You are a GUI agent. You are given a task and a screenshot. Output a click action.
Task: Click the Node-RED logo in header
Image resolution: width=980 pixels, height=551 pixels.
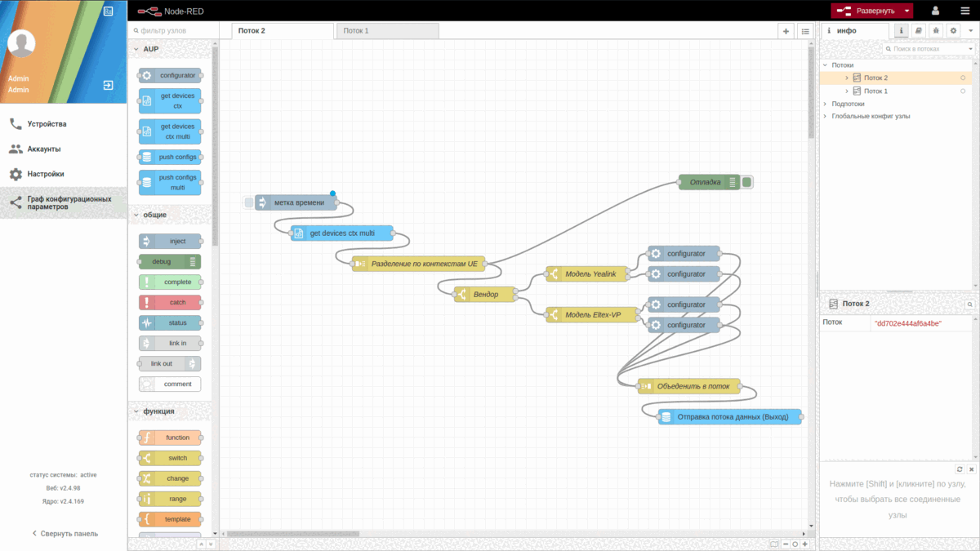point(148,11)
